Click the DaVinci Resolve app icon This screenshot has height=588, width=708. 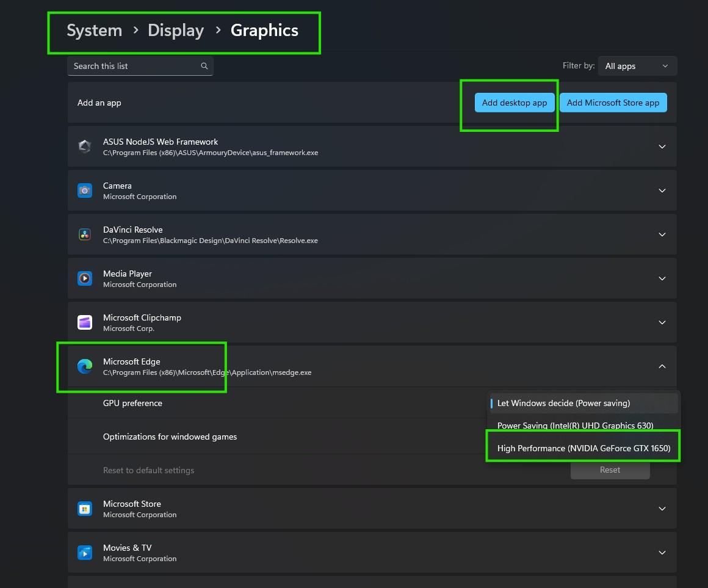coord(85,234)
